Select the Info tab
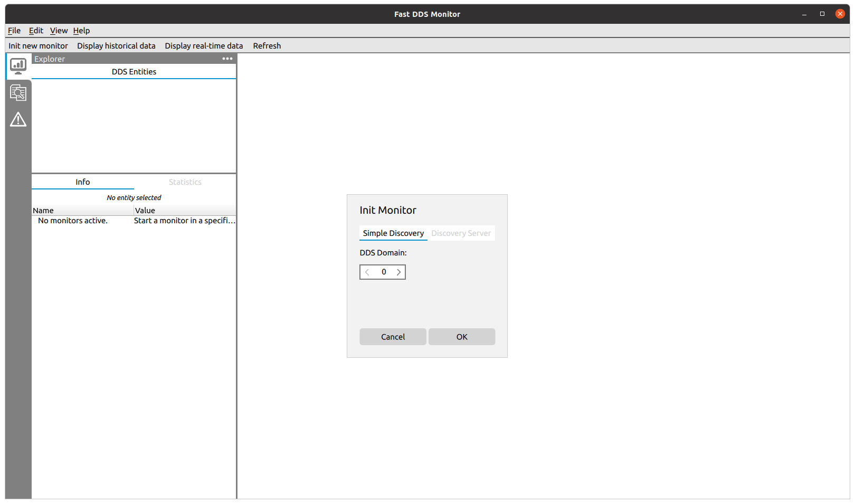Screen dimensions: 855x504 point(83,182)
